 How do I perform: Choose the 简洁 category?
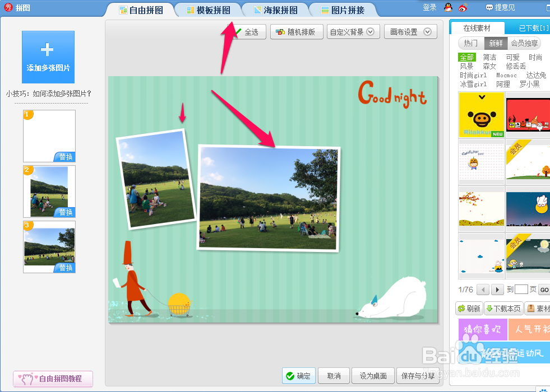(x=489, y=57)
